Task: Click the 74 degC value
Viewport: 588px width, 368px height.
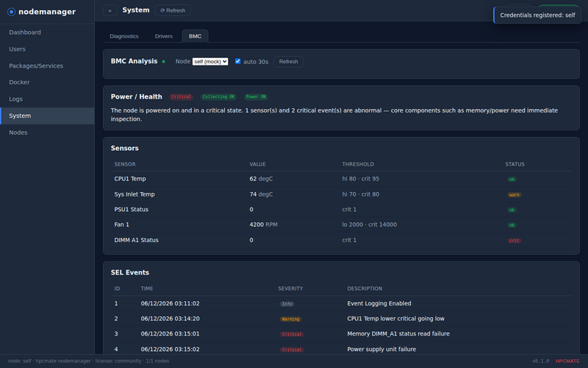Action: (x=261, y=194)
